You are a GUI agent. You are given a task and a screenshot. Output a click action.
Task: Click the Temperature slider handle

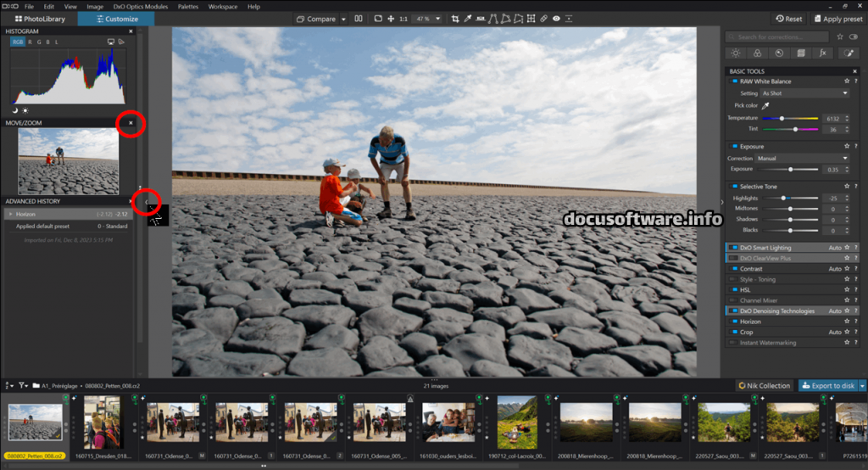(x=781, y=118)
